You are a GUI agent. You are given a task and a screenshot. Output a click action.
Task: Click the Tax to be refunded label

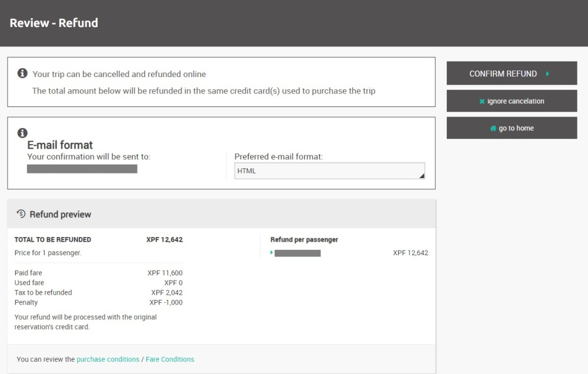tap(43, 293)
